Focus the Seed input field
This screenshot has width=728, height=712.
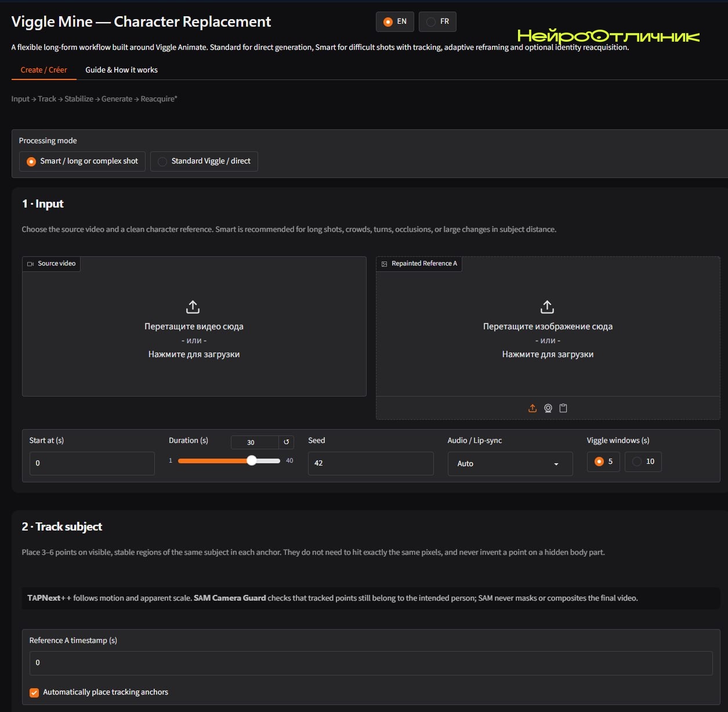point(371,463)
